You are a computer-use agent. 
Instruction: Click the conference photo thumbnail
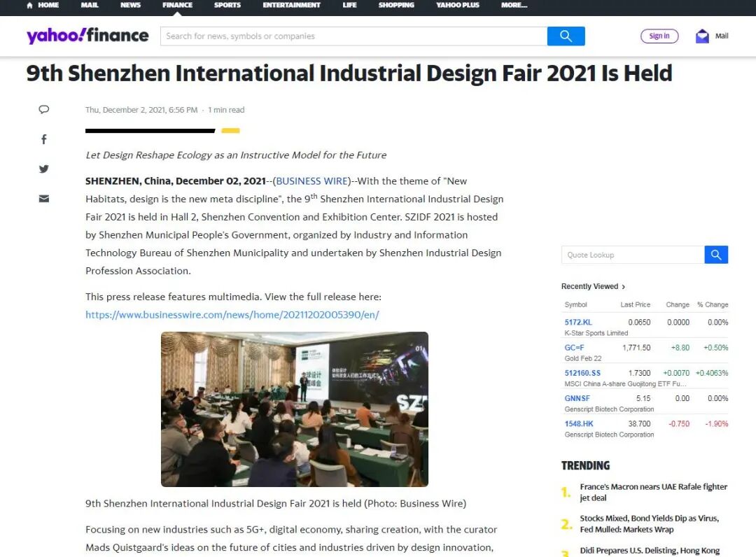(x=295, y=409)
